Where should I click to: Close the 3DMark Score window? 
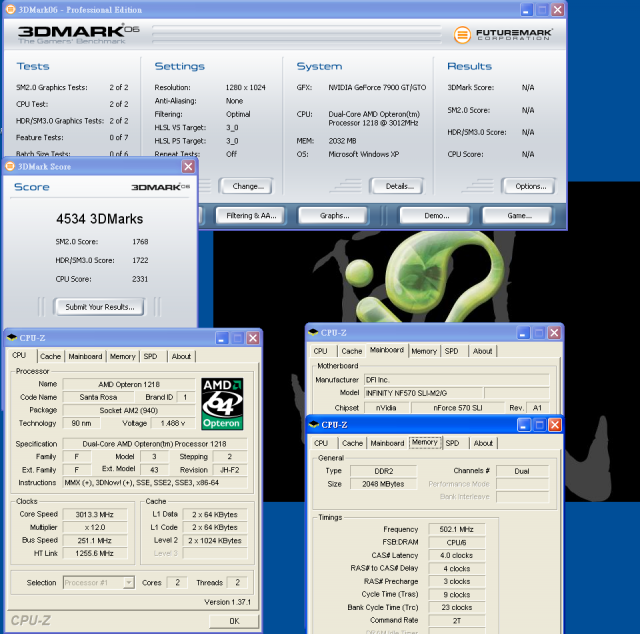[x=188, y=167]
